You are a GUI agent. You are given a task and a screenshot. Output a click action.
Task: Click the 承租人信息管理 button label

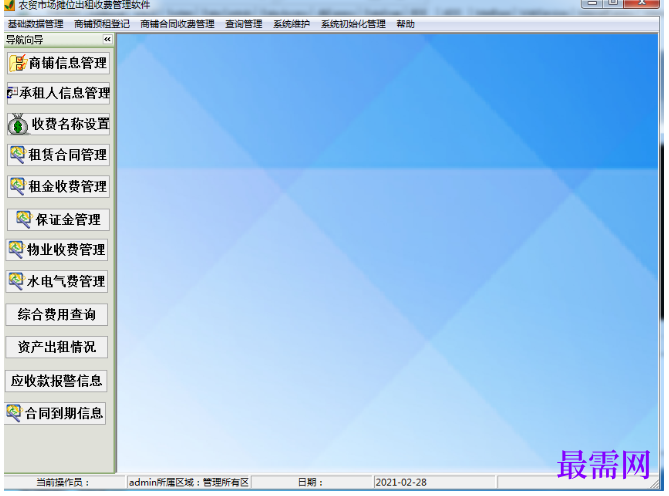tap(64, 93)
